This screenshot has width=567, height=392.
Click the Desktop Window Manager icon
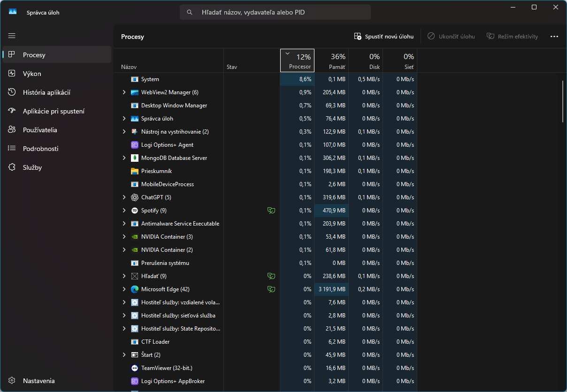(x=135, y=106)
